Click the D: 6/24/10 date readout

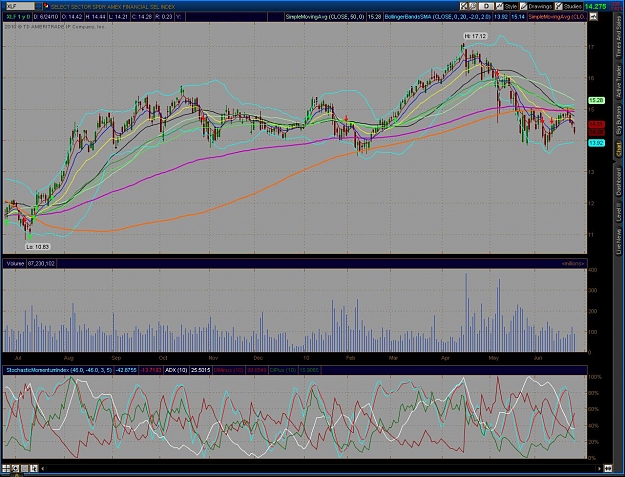click(x=48, y=17)
